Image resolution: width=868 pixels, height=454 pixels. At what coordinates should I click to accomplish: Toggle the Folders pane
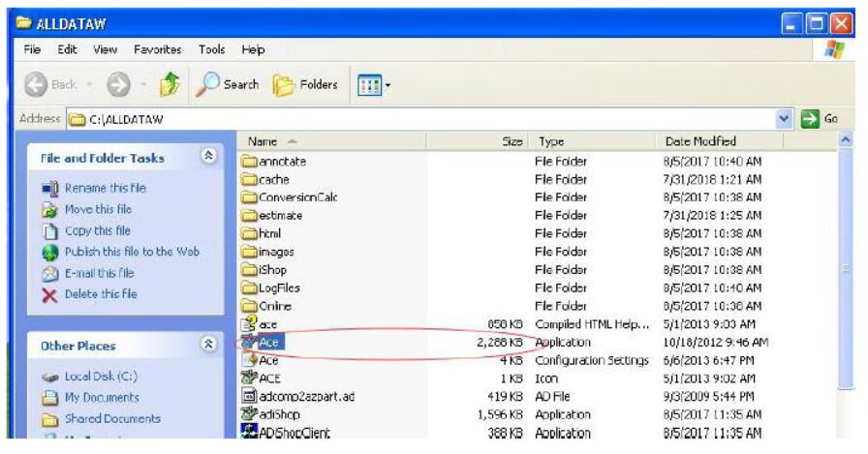click(x=305, y=84)
